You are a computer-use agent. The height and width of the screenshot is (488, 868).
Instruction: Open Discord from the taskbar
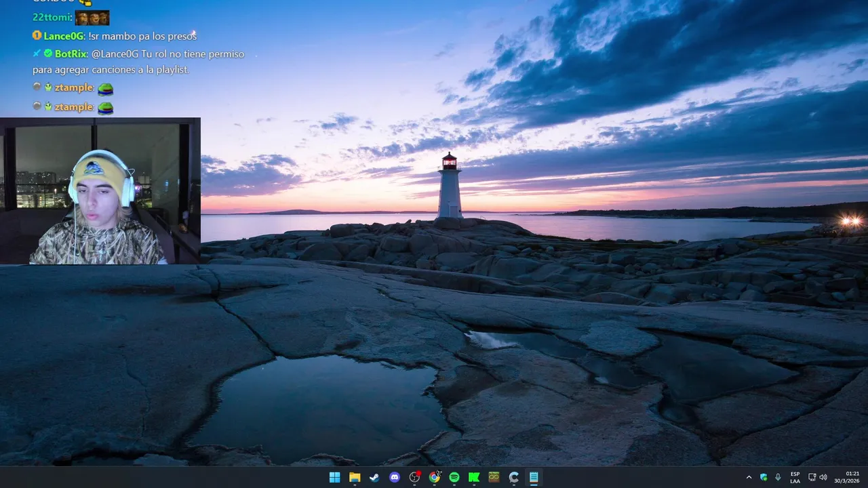click(395, 477)
